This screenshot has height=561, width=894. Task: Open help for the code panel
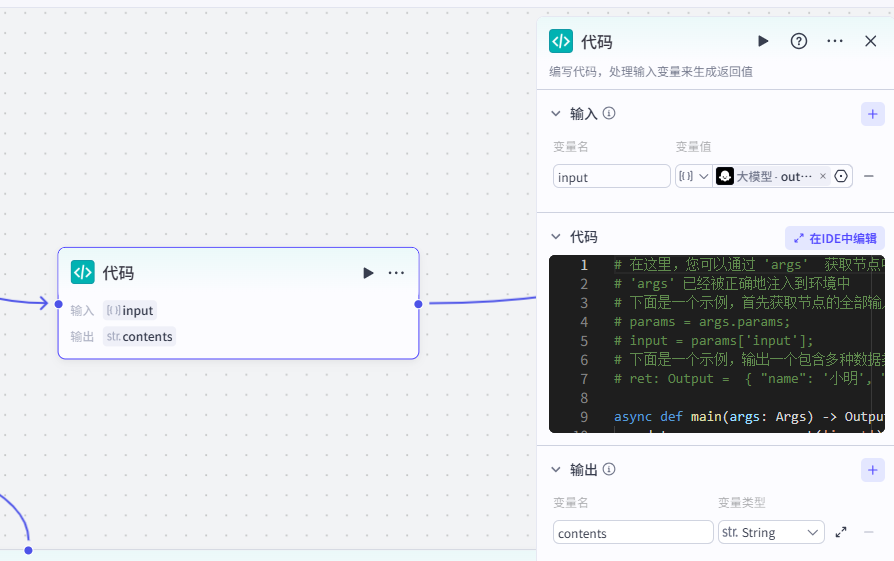(799, 41)
